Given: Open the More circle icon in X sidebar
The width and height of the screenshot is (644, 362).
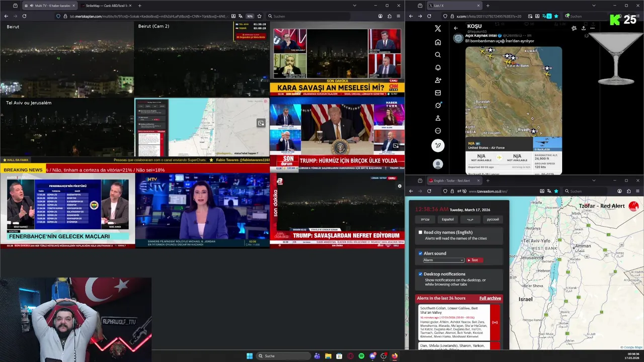Looking at the screenshot, I should click(x=438, y=131).
